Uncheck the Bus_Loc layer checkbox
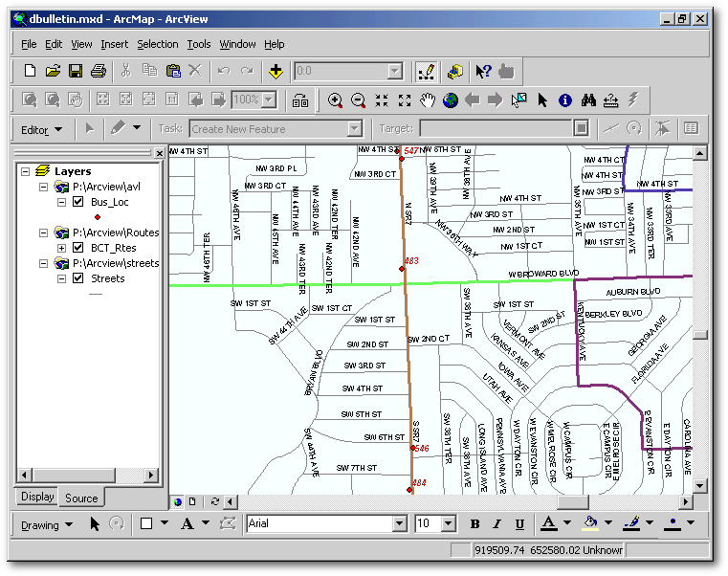Screen dimensions: 728x576 [78, 202]
